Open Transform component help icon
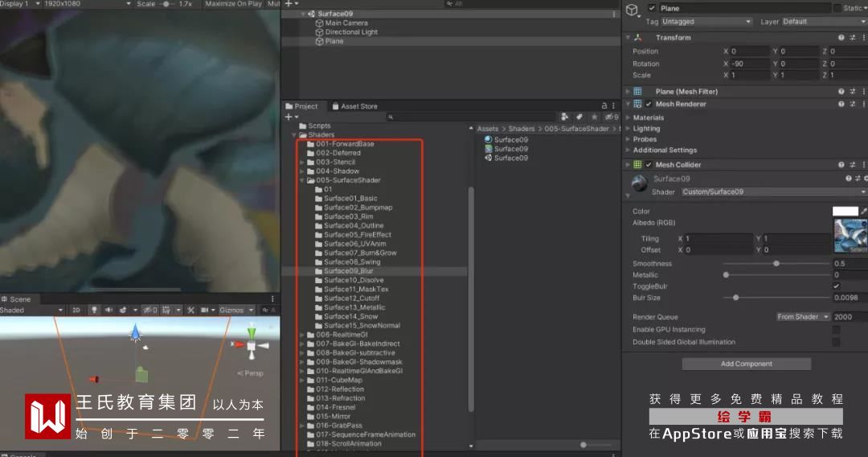The width and height of the screenshot is (868, 457). point(841,38)
